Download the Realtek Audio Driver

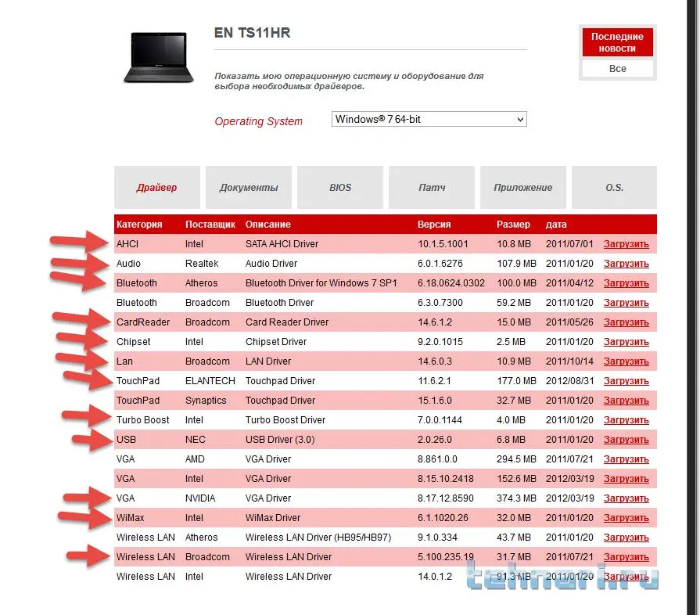pos(626,264)
